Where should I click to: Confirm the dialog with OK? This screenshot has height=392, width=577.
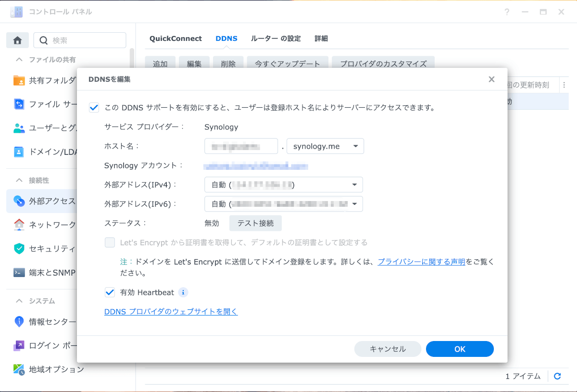[460, 349]
